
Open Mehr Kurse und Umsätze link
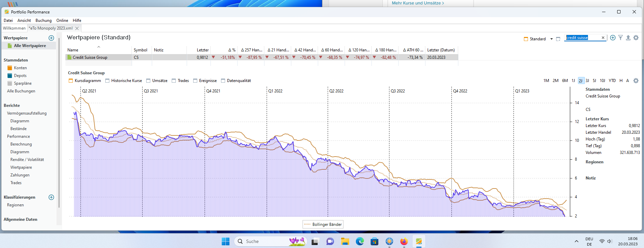coord(418,3)
